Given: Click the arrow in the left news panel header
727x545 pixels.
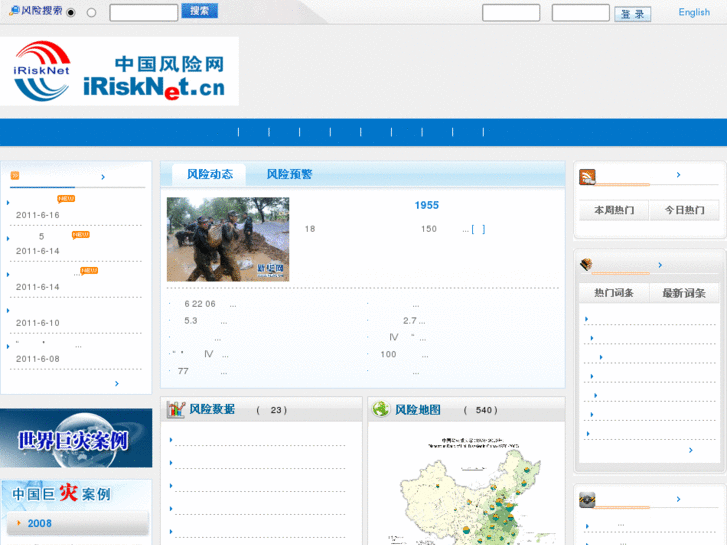Looking at the screenshot, I should click(x=103, y=177).
